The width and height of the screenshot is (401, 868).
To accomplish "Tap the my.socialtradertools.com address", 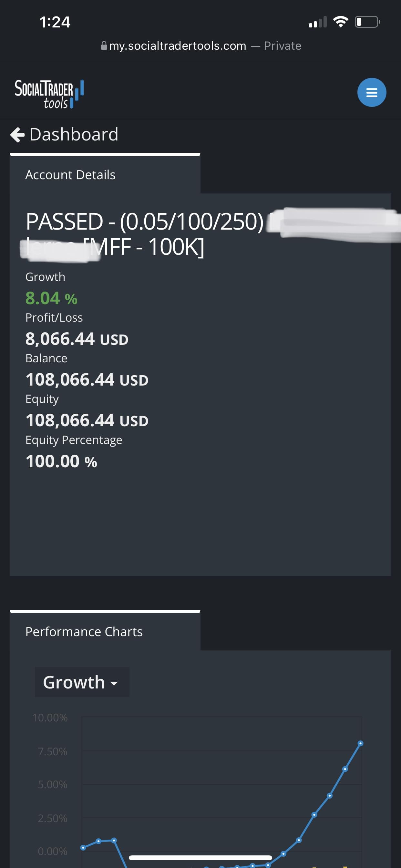I will click(x=178, y=46).
